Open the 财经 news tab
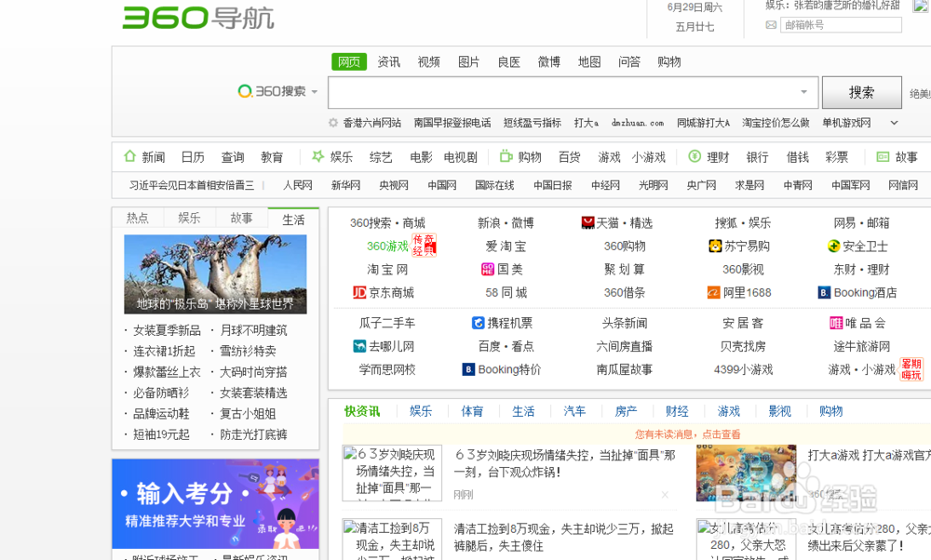 677,411
